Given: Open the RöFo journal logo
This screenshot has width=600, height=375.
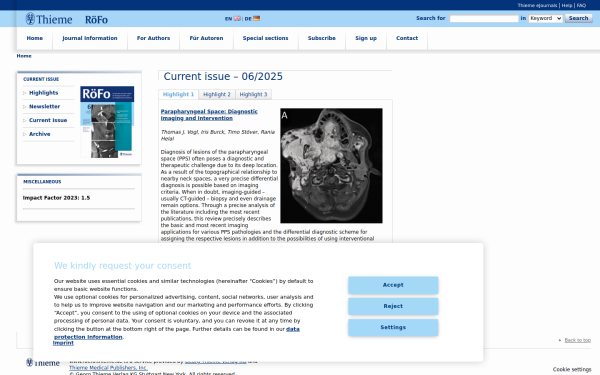Looking at the screenshot, I should click(96, 20).
